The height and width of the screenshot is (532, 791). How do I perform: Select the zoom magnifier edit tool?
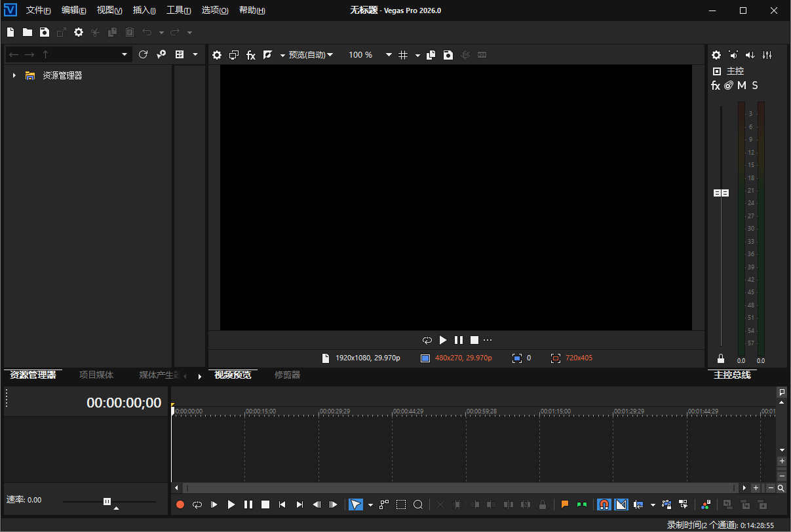click(418, 504)
